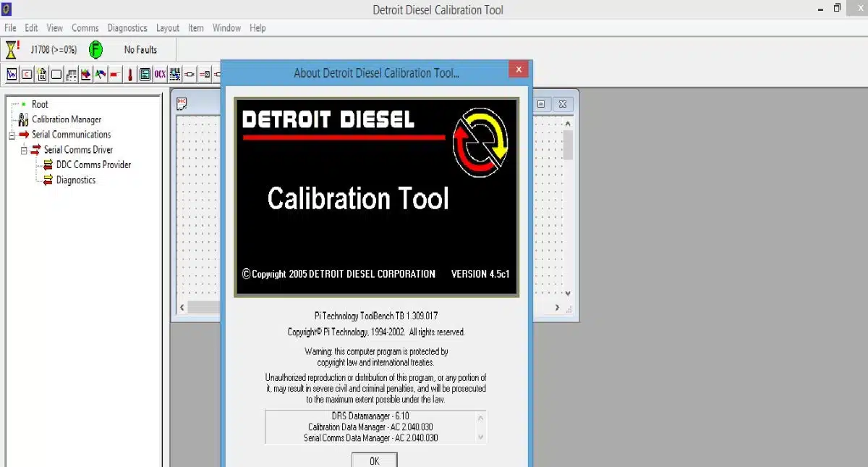Viewport: 868px width, 467px height.
Task: Click the red arrow Serial Communications icon
Action: tap(24, 135)
